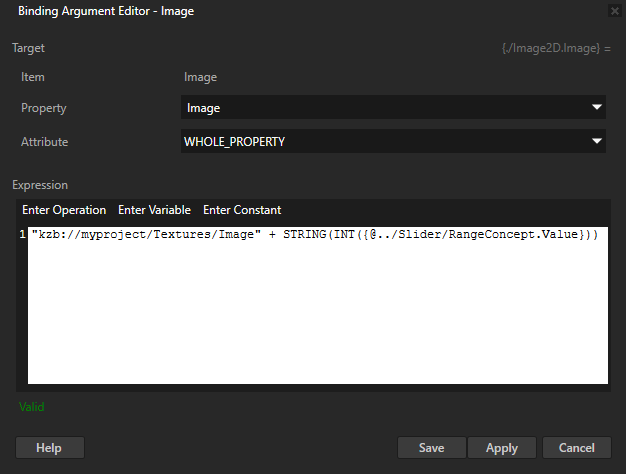Open the Enter Constant menu

pyautogui.click(x=242, y=210)
